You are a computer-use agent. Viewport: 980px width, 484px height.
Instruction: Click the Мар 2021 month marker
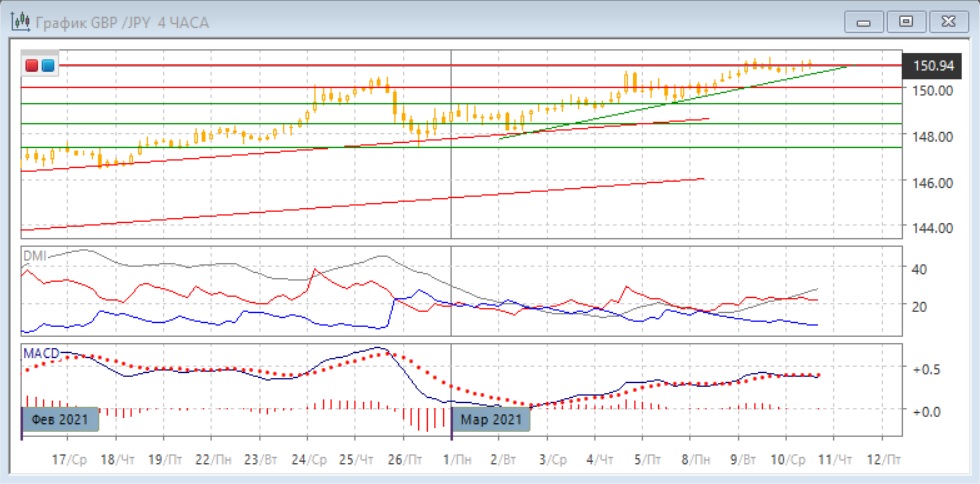point(493,419)
